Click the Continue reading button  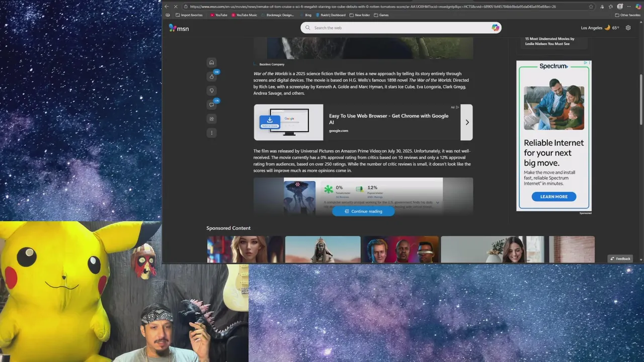363,211
